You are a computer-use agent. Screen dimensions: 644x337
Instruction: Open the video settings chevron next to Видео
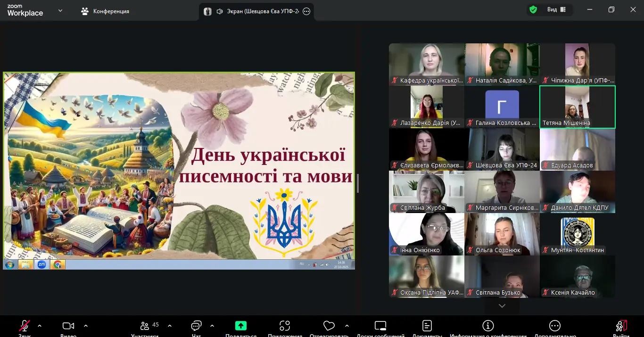pyautogui.click(x=86, y=325)
